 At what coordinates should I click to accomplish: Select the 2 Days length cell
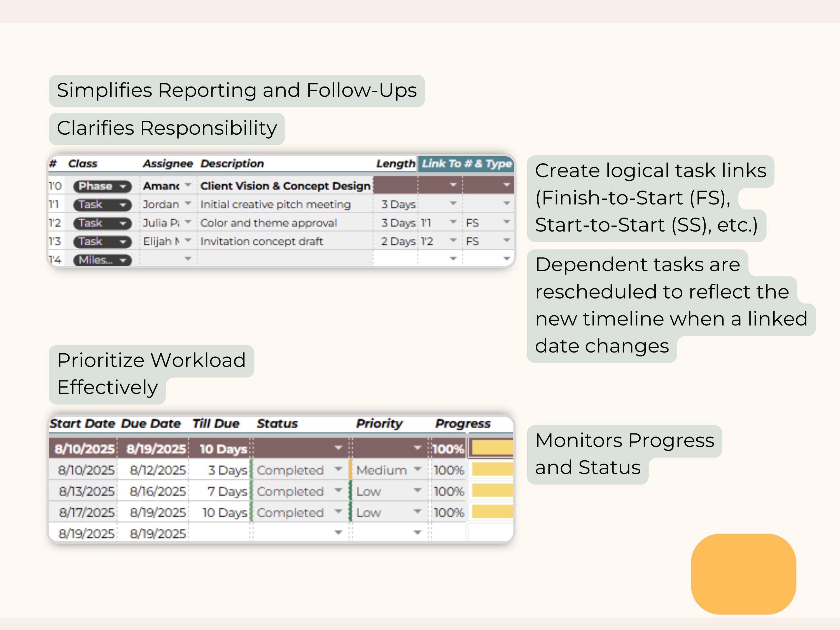point(396,241)
